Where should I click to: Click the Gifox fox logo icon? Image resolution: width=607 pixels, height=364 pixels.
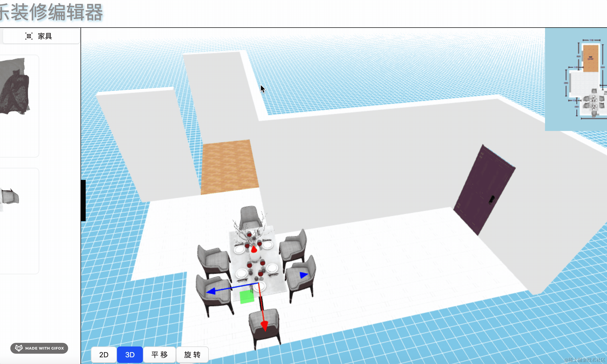pos(19,348)
